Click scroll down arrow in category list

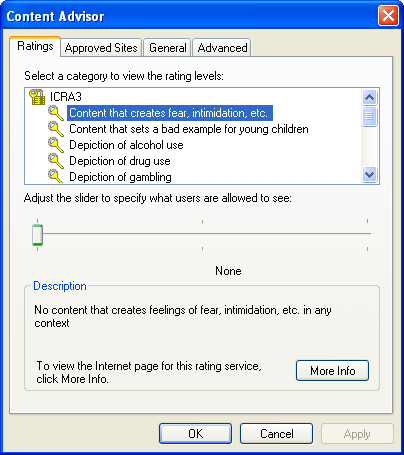pyautogui.click(x=369, y=174)
